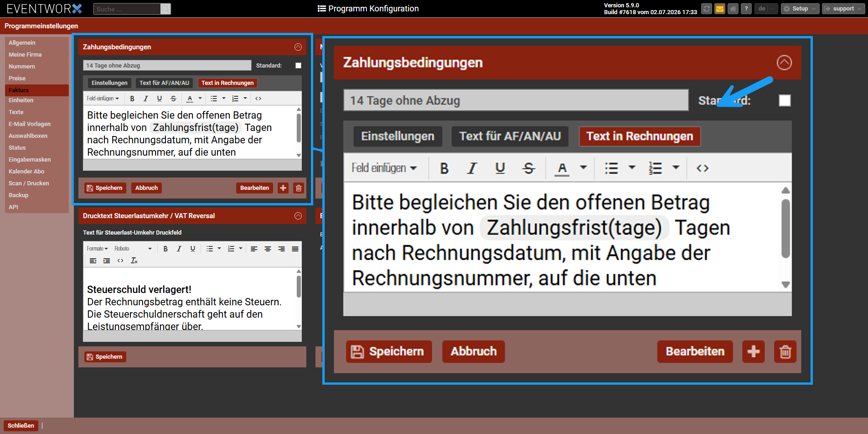The height and width of the screenshot is (434, 868).
Task: Switch to 'Text in Rechnungen' tab in unmagnified panel
Action: tap(227, 83)
